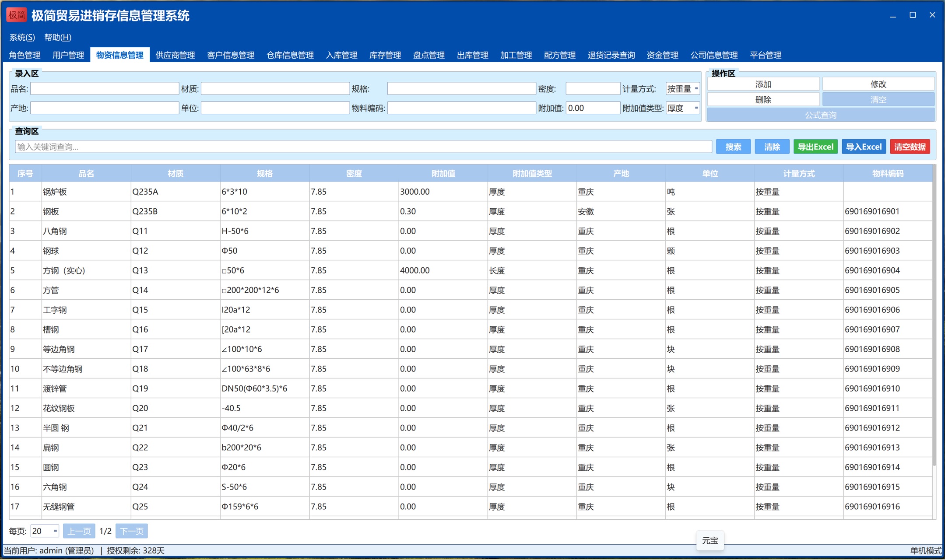This screenshot has height=560, width=945.
Task: Open the 每页 page size dropdown
Action: click(x=45, y=531)
